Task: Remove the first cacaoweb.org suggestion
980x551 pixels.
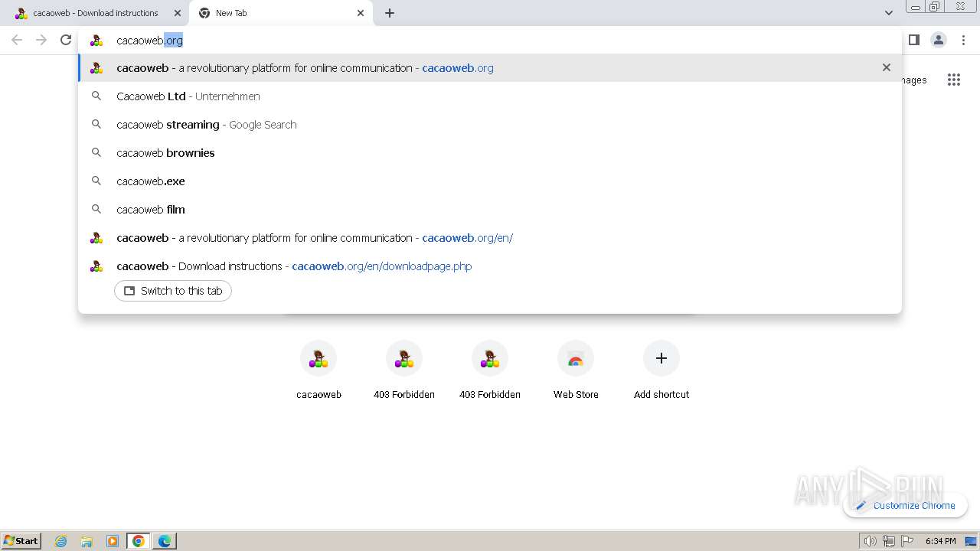Action: coord(887,67)
